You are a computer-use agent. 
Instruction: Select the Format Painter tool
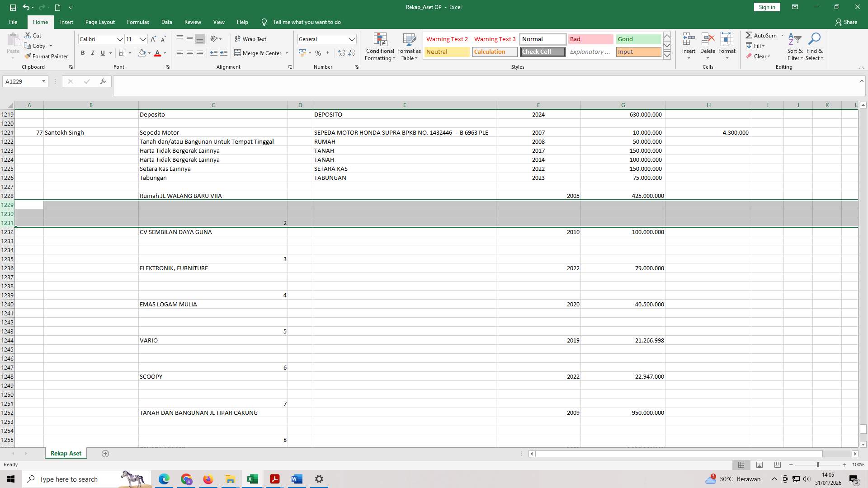point(47,56)
